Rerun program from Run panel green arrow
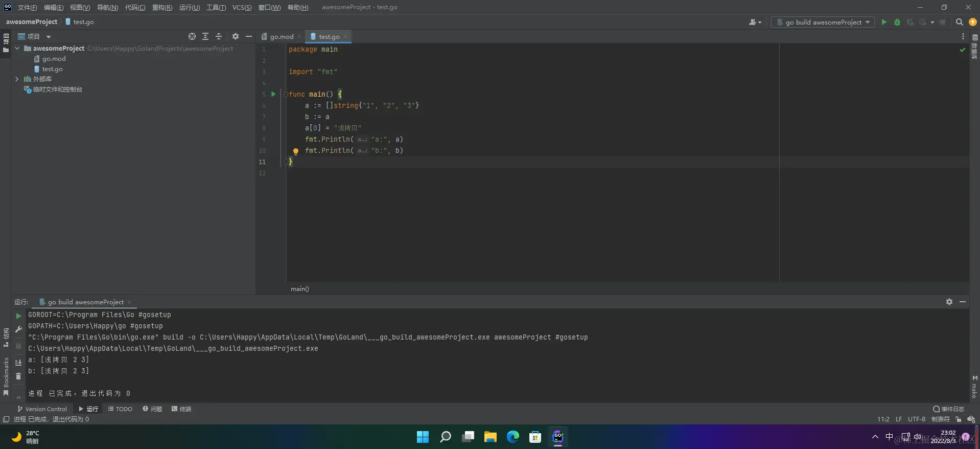The width and height of the screenshot is (980, 449). 18,316
